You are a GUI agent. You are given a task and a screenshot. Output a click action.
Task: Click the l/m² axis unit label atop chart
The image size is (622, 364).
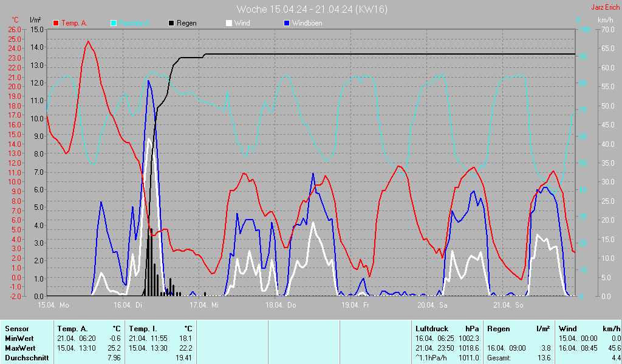coord(35,20)
